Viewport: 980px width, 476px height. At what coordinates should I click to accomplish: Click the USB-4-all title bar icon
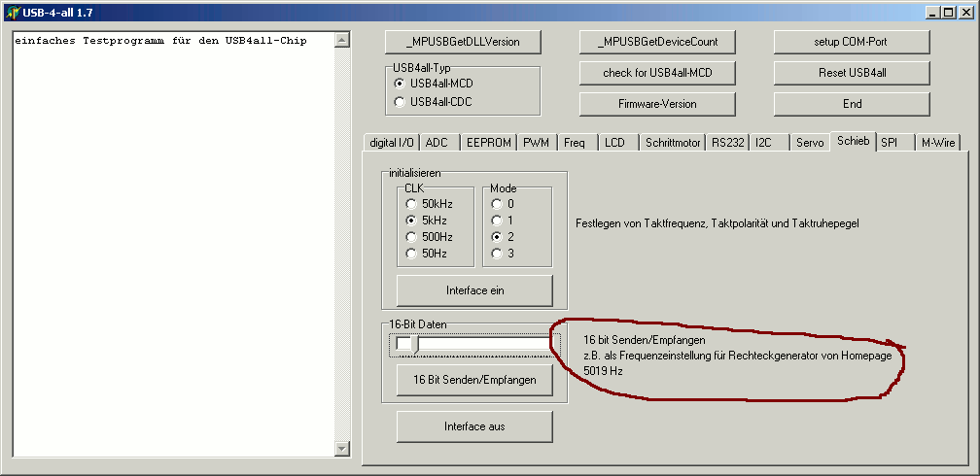click(12, 12)
